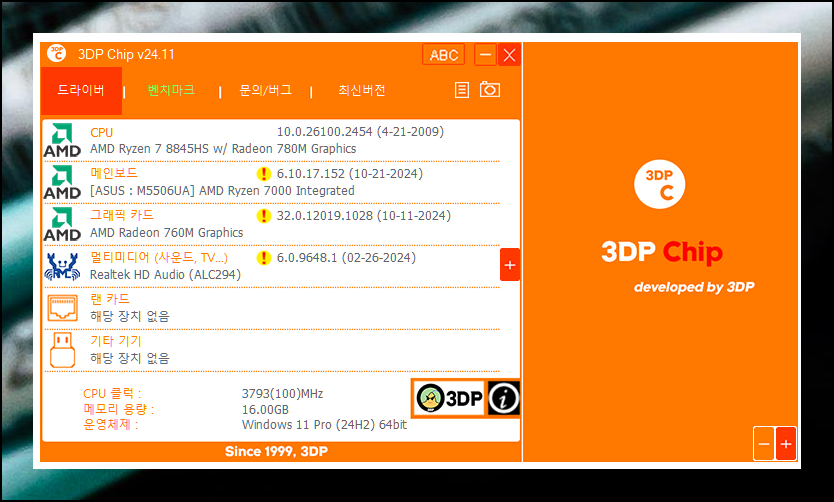
Task: Close the 3DP Chip window
Action: (510, 55)
